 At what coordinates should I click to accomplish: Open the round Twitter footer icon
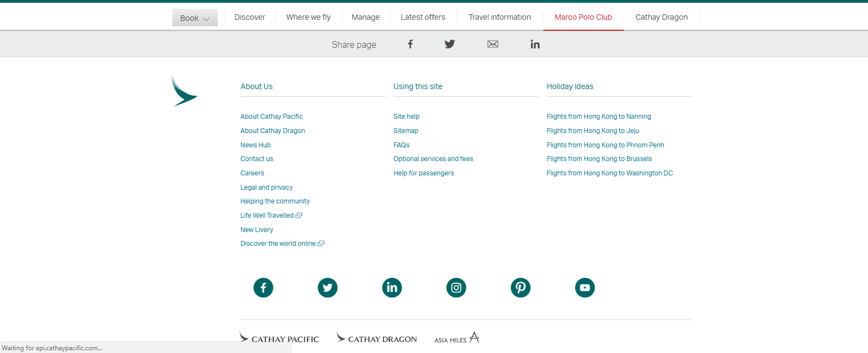pos(327,288)
